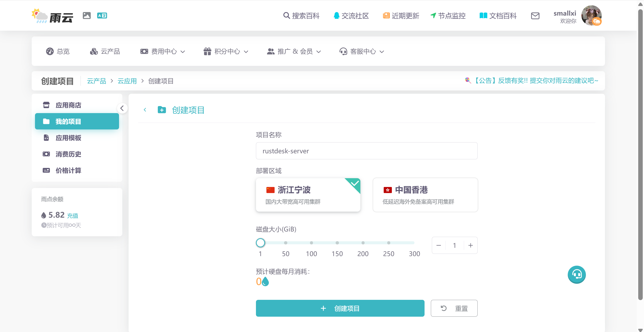Screen dimensions: 644x332
Task: Open 消费历史 in the sidebar
Action: point(68,154)
